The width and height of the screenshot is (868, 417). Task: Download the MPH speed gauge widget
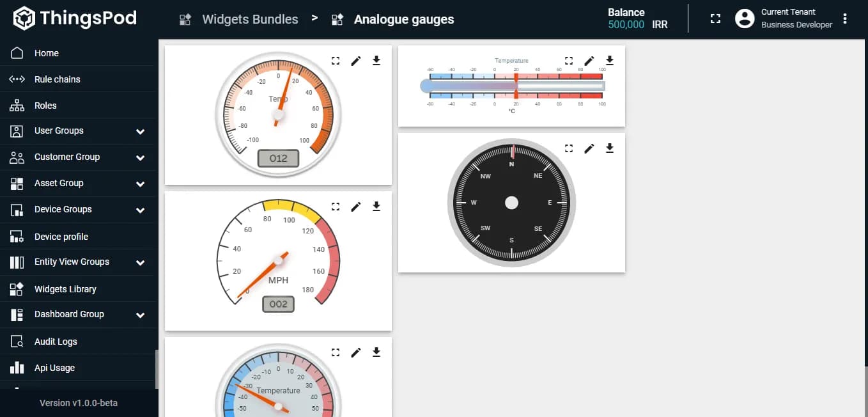coord(376,206)
